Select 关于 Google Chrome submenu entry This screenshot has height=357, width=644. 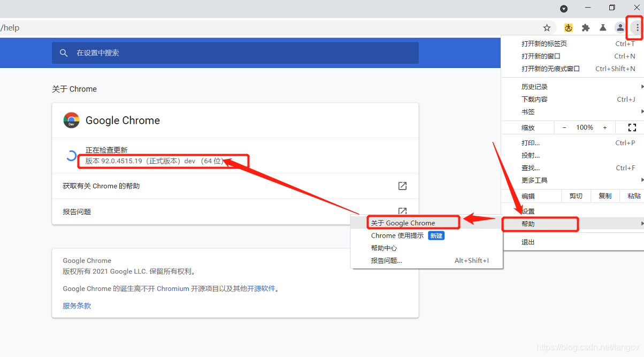click(x=426, y=223)
